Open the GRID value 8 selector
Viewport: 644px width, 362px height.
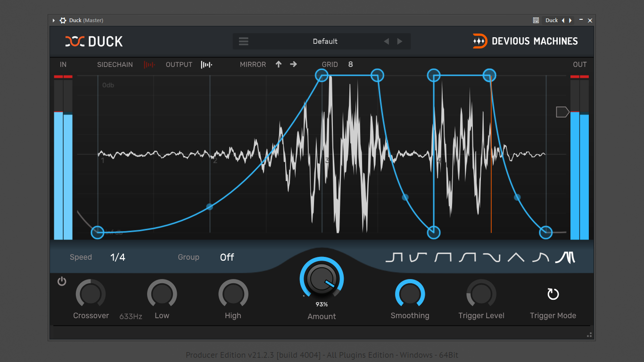[x=351, y=65]
